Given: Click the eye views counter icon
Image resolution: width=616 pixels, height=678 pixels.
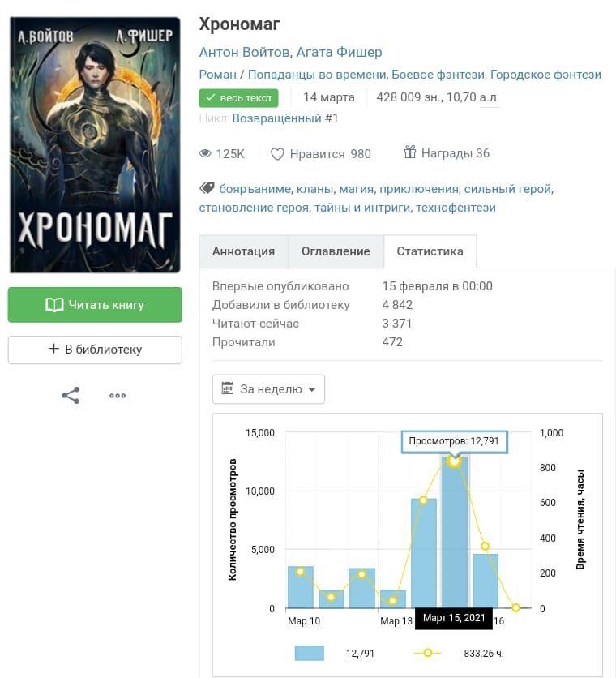Looking at the screenshot, I should pyautogui.click(x=206, y=154).
